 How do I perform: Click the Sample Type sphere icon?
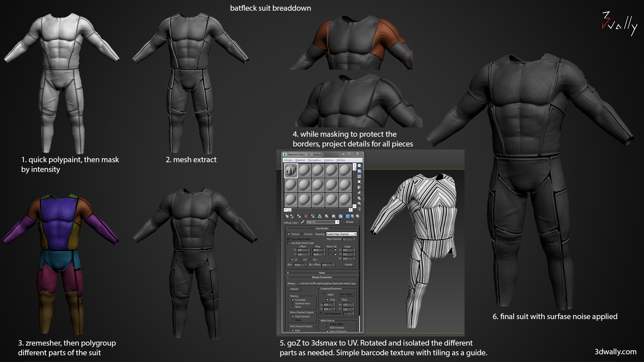359,166
